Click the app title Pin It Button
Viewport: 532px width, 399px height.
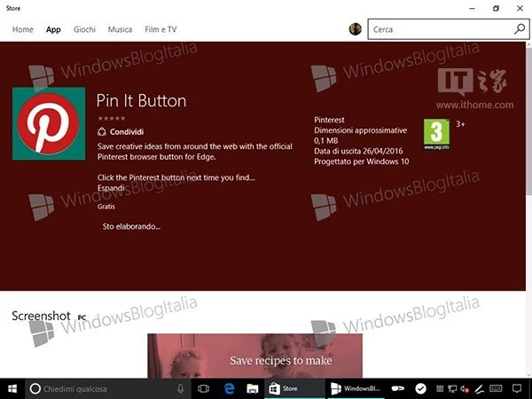click(x=141, y=101)
